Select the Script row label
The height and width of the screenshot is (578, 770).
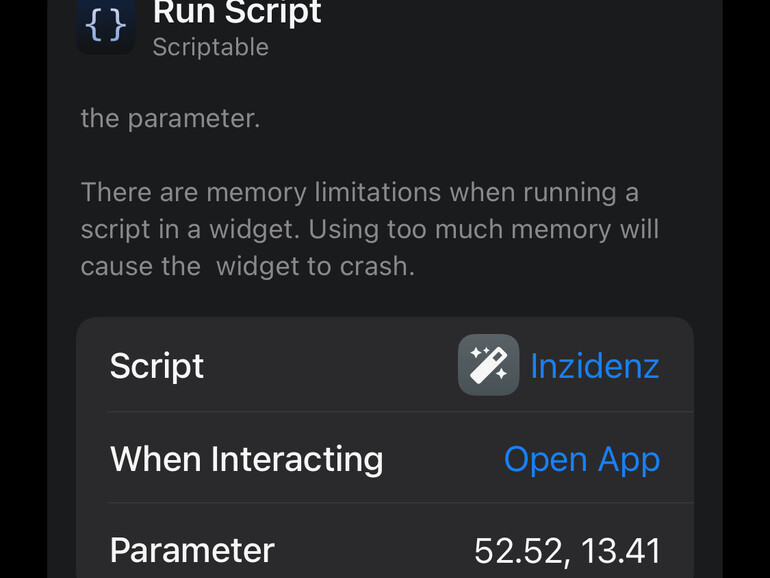(157, 366)
